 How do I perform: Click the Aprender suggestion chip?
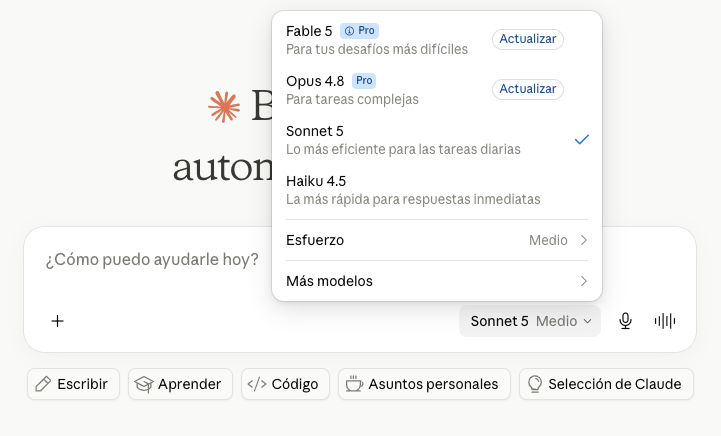(180, 384)
